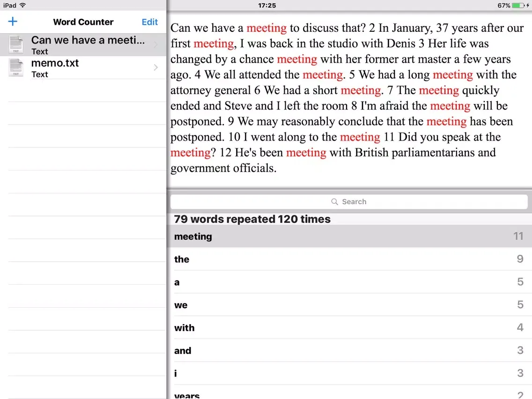Click the 67% battery percentage

tap(504, 6)
